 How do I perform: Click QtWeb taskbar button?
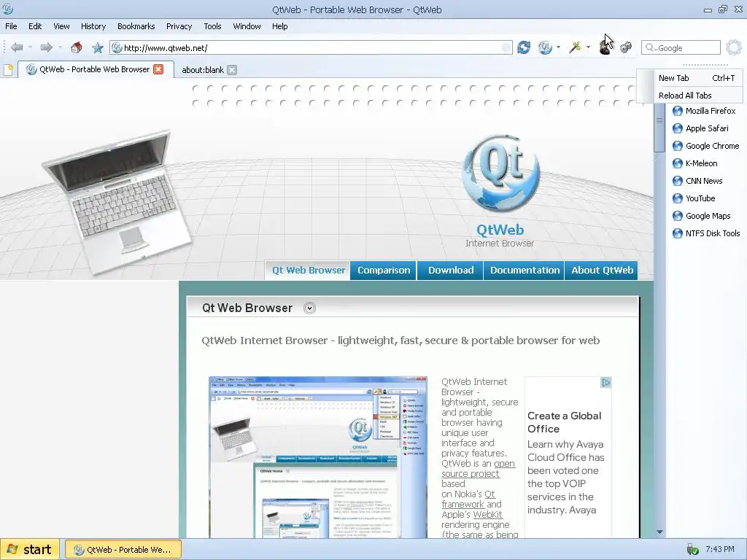click(x=123, y=550)
